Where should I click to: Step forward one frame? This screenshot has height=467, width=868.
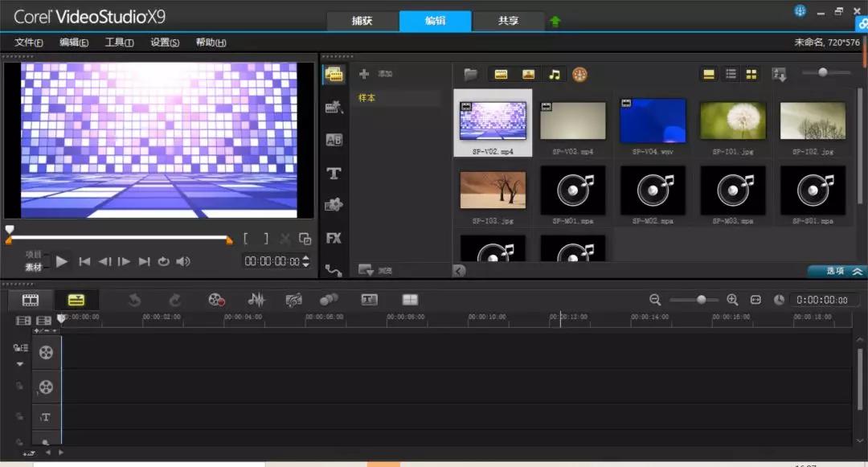(x=124, y=261)
